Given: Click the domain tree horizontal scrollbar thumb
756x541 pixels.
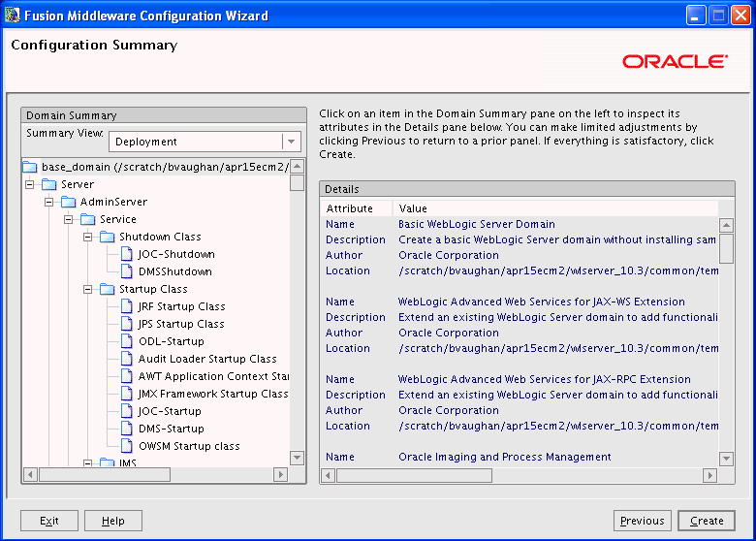Looking at the screenshot, I should 104,474.
